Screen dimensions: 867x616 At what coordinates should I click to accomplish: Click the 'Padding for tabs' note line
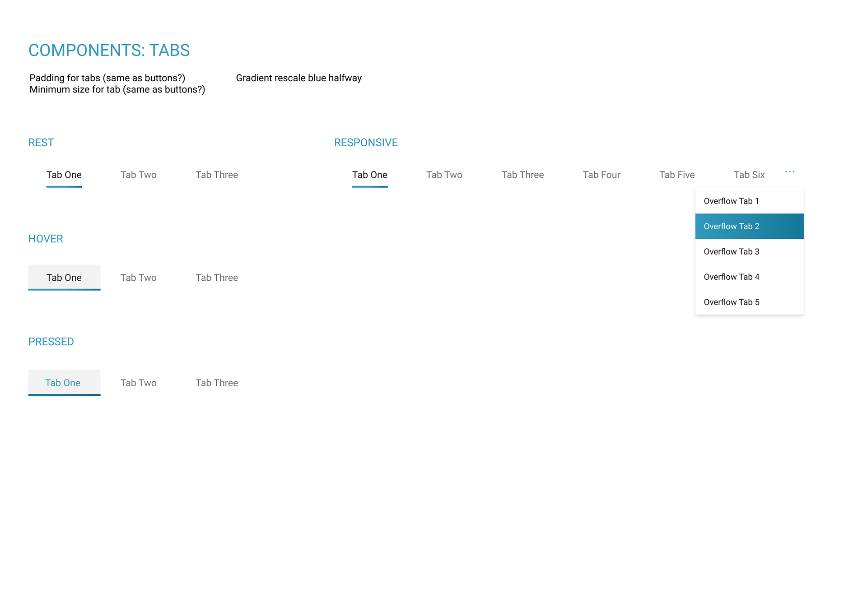click(107, 78)
